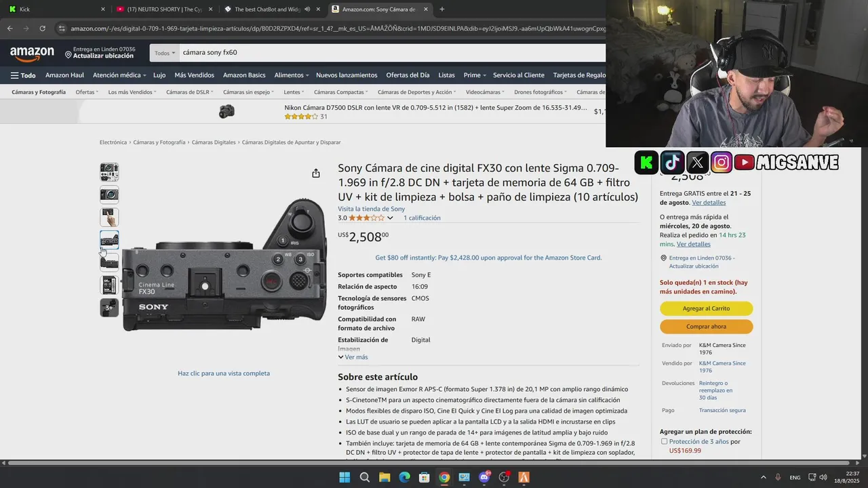Show hidden system tray icons
Screen dimensions: 868x488
[764, 477]
